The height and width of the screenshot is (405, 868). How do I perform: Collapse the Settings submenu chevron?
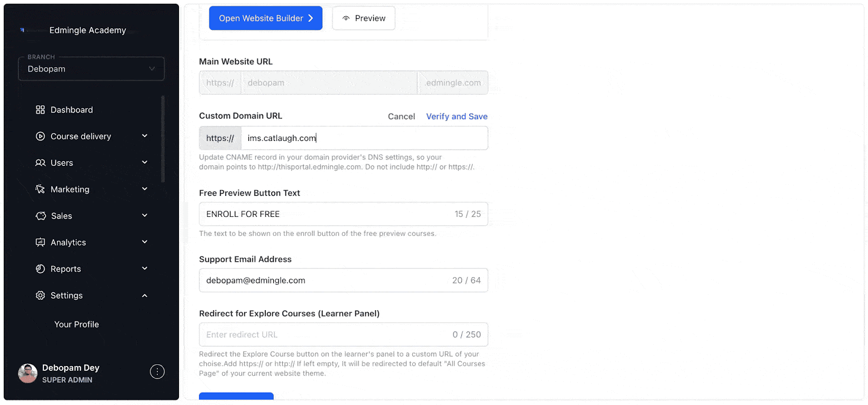[145, 295]
